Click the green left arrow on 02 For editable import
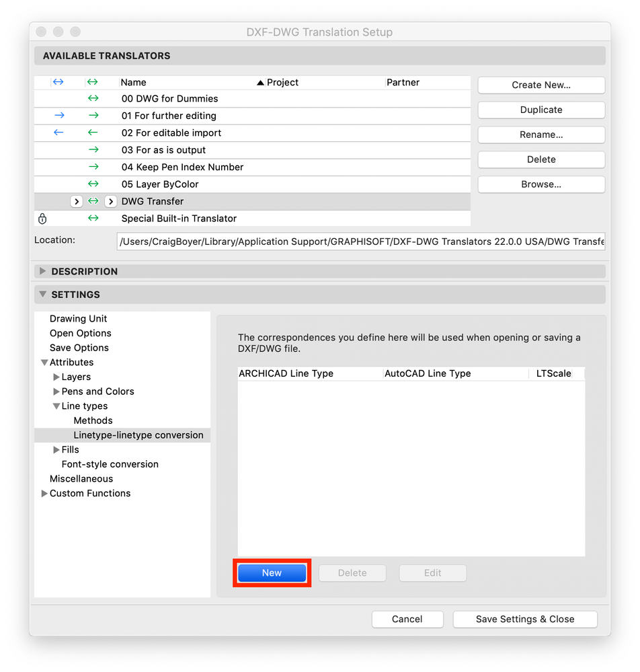This screenshot has width=640, height=672. click(93, 133)
